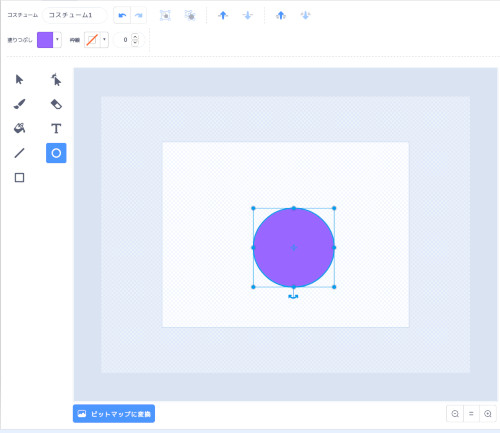Screen dimensions: 500x433
Task: Move selection forward one layer
Action: 223,15
